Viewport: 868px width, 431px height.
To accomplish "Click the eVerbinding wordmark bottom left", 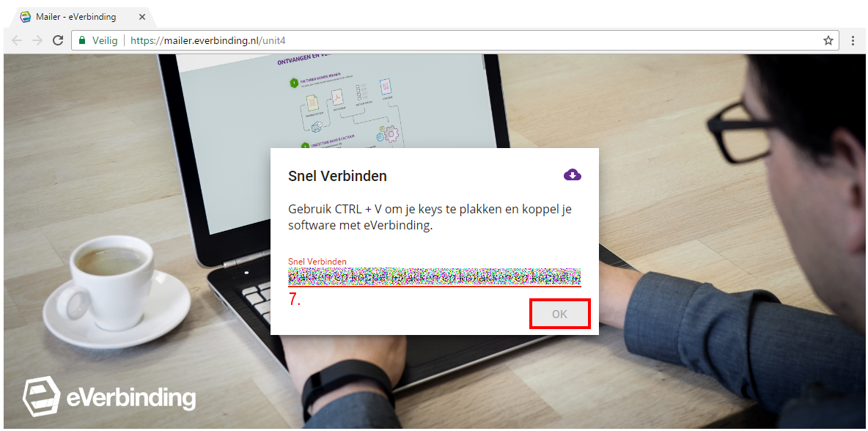I will click(x=131, y=398).
